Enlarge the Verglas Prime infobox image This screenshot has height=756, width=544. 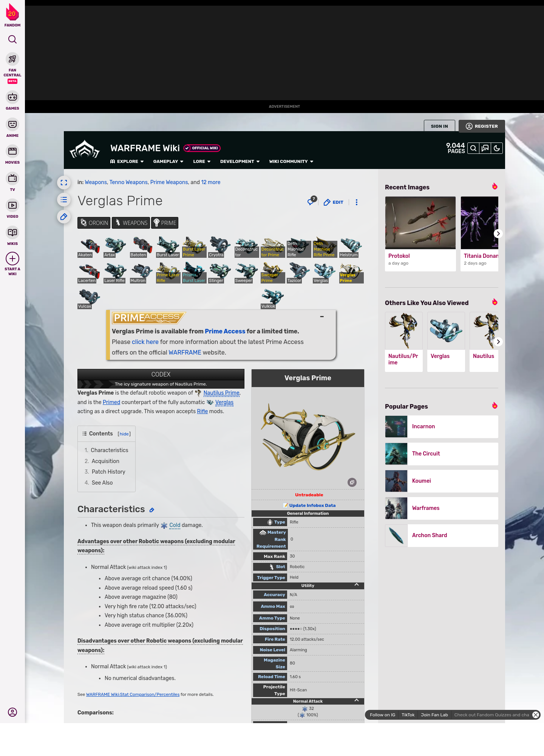352,482
